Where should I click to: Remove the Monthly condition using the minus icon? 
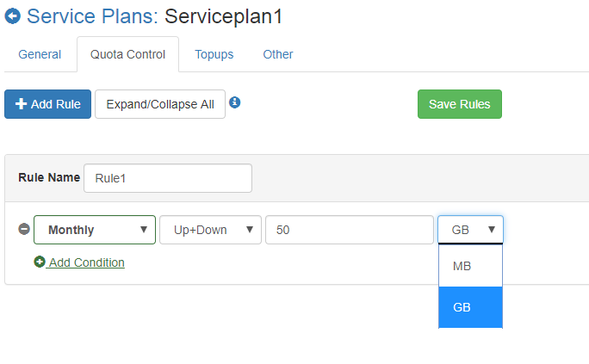click(x=24, y=229)
